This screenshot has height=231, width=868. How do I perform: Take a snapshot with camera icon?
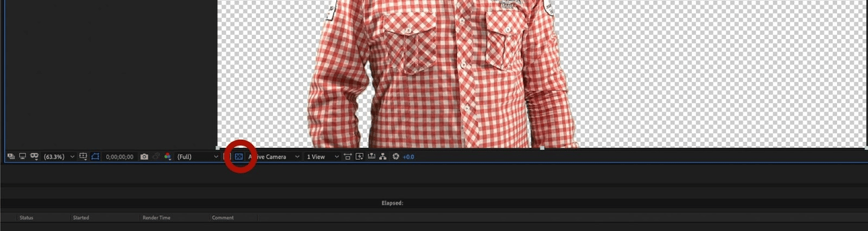pos(144,157)
